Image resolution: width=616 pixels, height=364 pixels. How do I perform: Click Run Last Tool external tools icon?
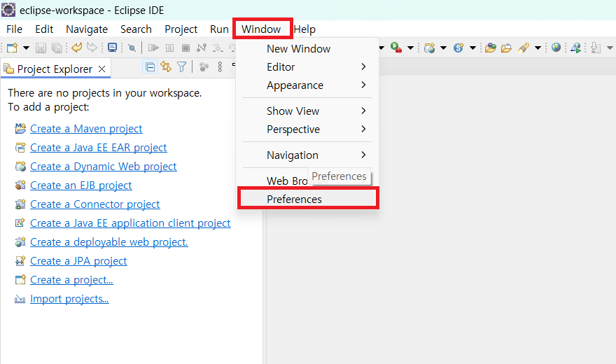click(396, 48)
